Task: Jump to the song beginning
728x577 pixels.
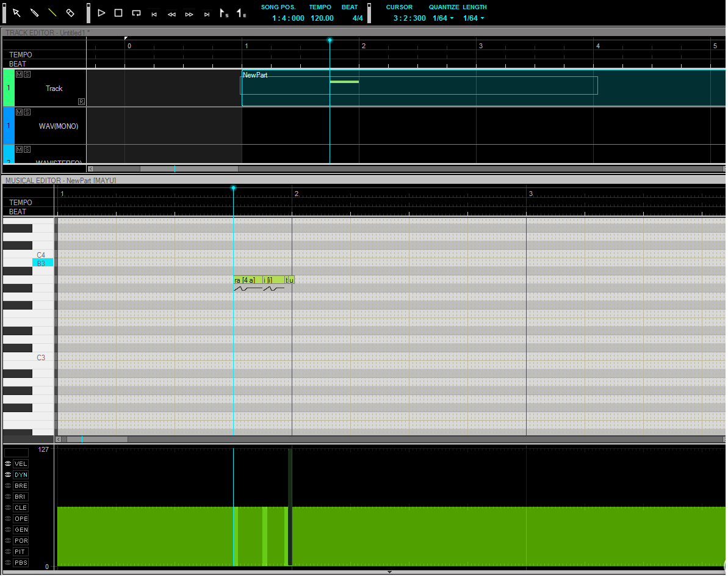Action: click(154, 15)
